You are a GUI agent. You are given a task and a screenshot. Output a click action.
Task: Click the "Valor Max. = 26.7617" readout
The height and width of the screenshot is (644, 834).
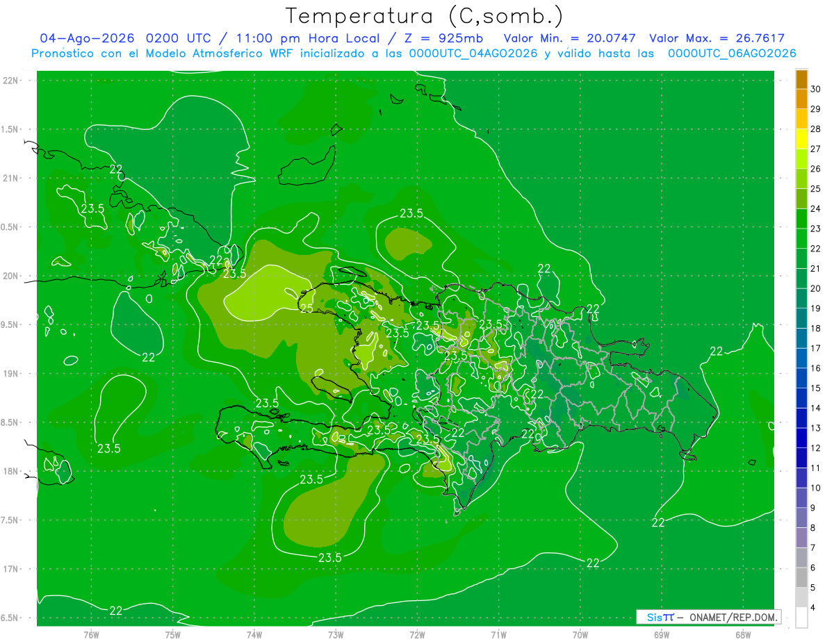(717, 38)
